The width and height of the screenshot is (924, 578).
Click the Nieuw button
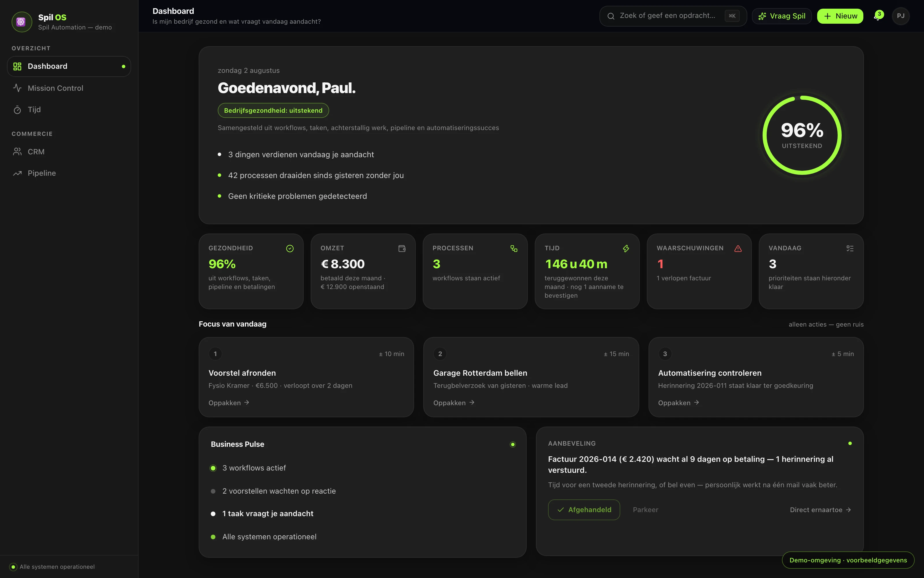(840, 16)
